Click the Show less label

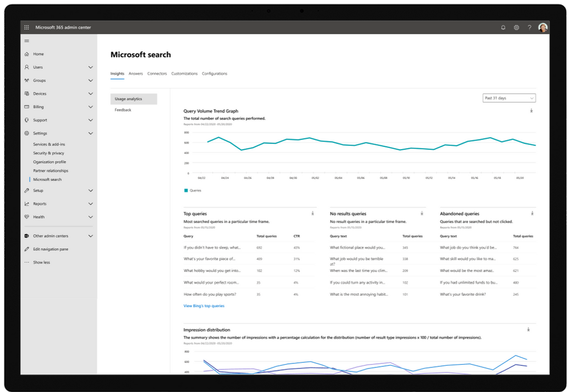tap(42, 262)
